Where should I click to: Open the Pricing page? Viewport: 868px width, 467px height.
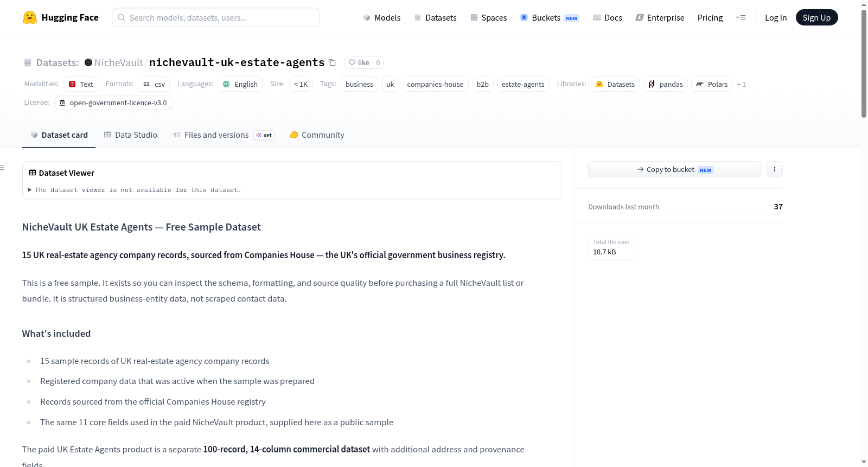[710, 17]
